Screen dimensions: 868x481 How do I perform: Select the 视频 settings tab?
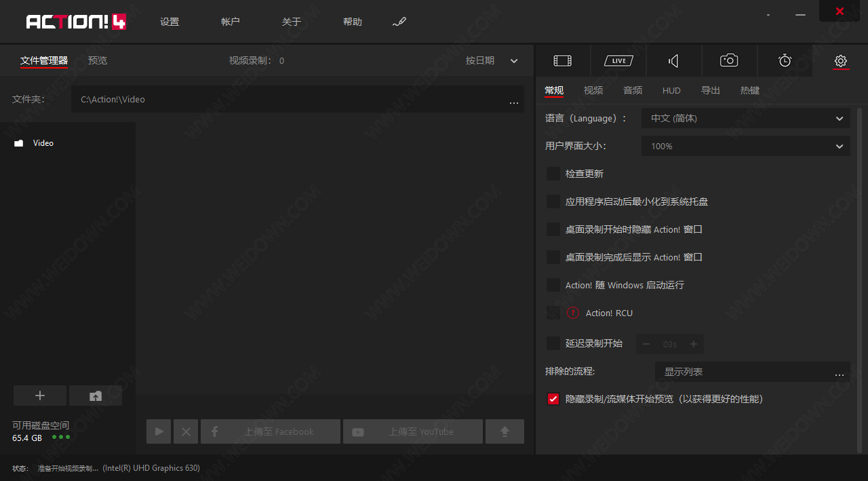[x=593, y=90]
